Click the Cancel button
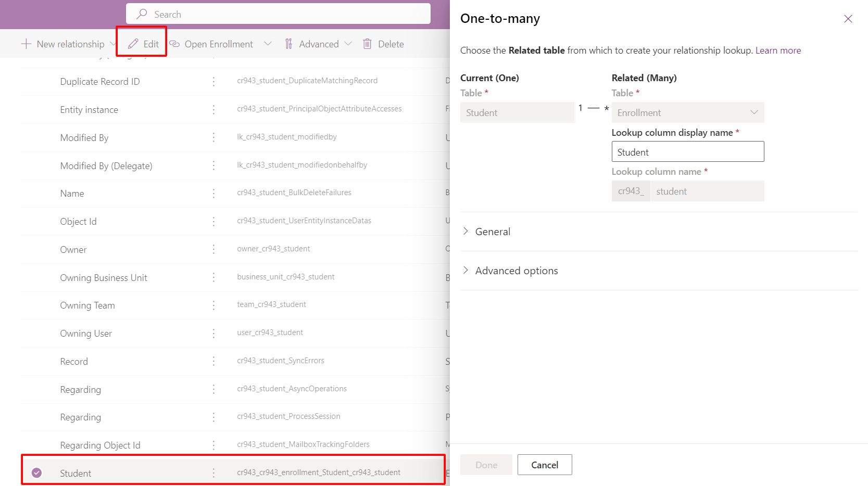Viewport: 868px width, 486px height. pos(544,465)
